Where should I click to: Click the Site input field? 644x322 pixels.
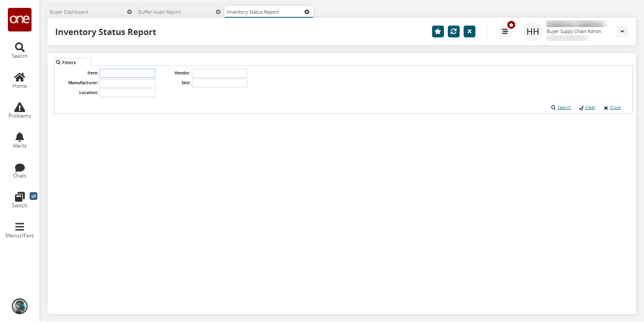click(219, 83)
